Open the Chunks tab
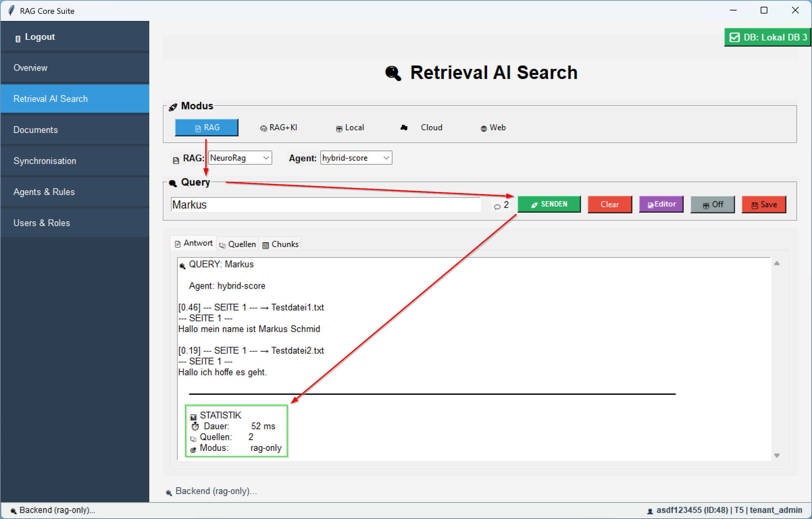 pyautogui.click(x=281, y=244)
